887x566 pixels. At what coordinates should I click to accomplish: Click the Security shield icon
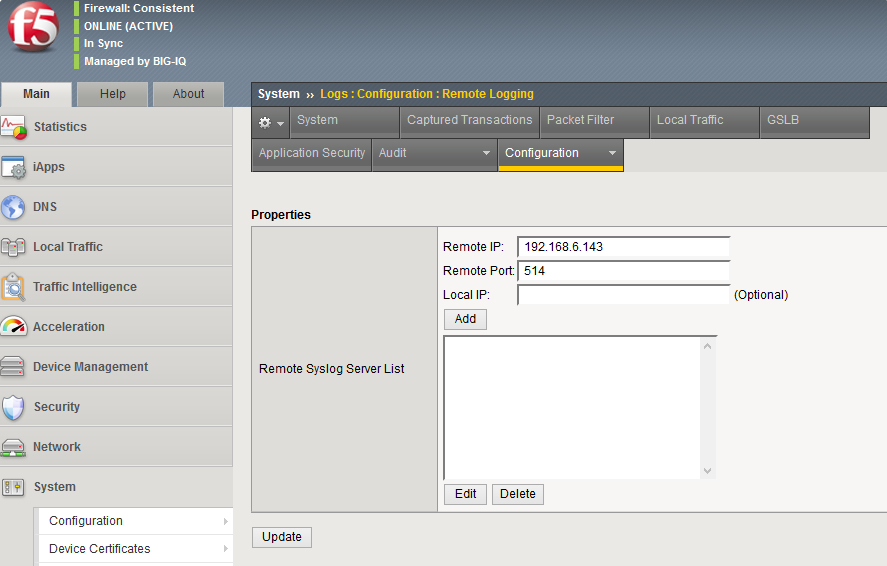tap(14, 407)
